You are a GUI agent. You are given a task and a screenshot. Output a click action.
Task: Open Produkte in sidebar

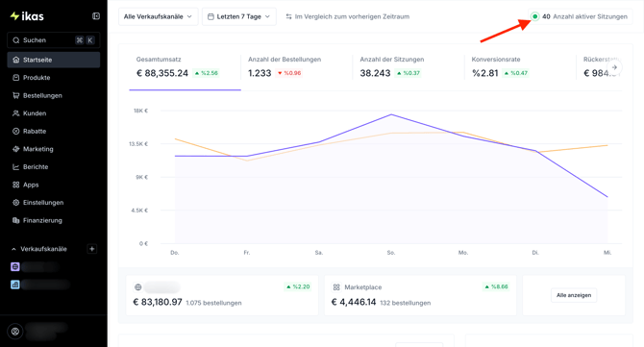click(54, 78)
